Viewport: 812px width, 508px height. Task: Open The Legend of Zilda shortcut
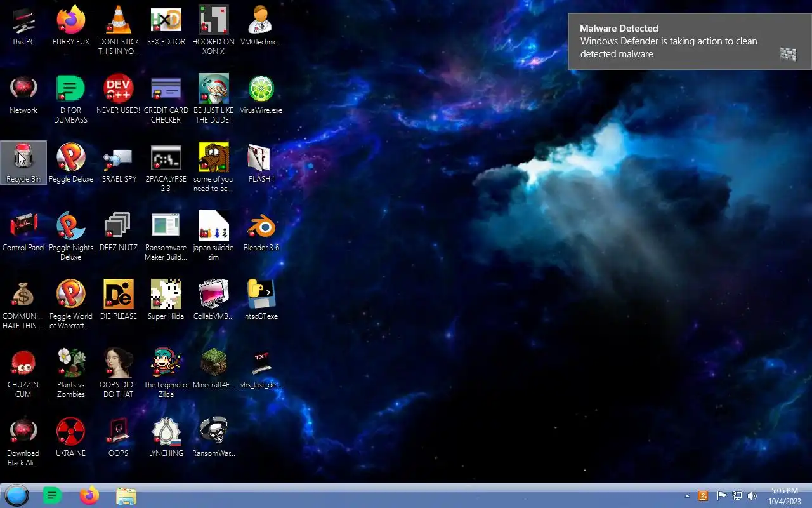(166, 374)
